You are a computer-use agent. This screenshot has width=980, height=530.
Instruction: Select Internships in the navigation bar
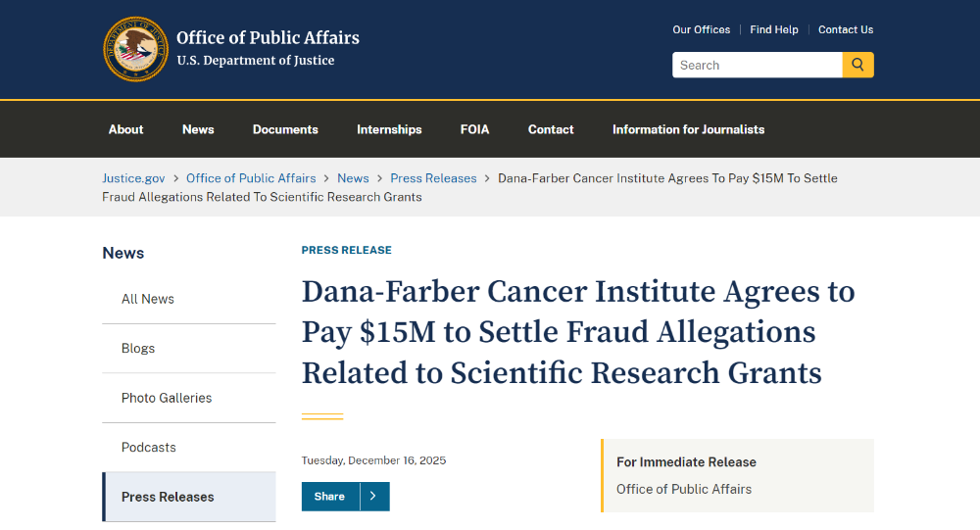point(389,129)
